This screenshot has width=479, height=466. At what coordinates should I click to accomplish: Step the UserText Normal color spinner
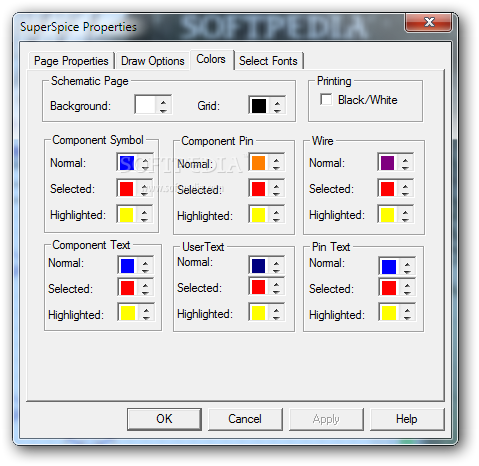coord(276,266)
